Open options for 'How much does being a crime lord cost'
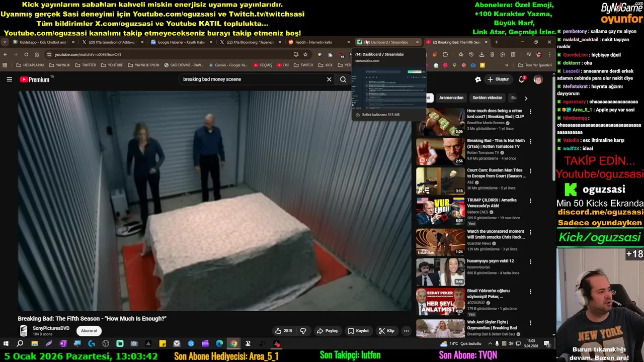The height and width of the screenshot is (362, 644). 530,112
